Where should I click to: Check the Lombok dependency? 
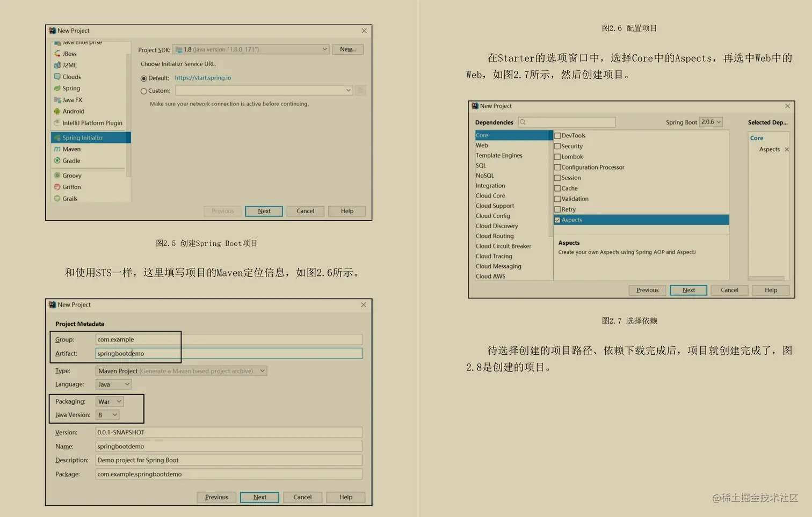(x=557, y=156)
